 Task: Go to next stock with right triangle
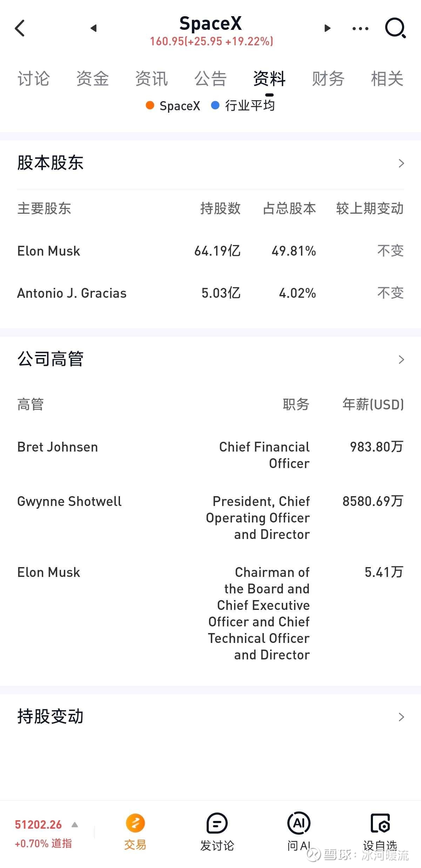[x=327, y=28]
